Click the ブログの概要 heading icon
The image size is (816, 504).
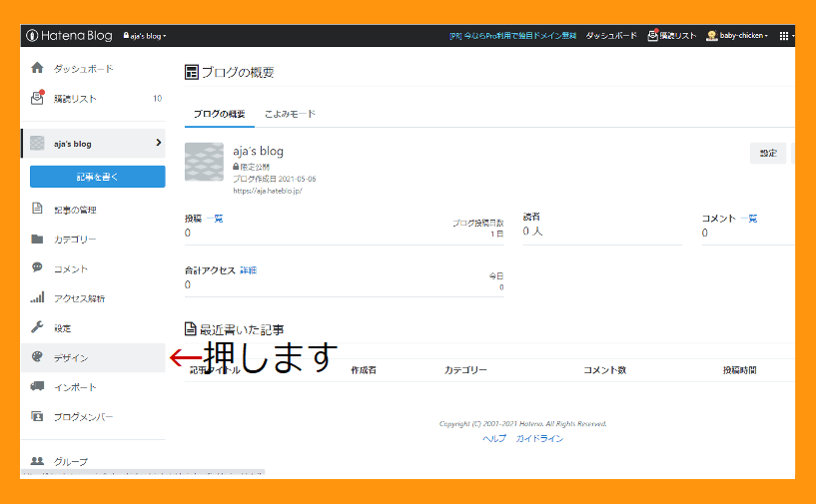(x=192, y=72)
